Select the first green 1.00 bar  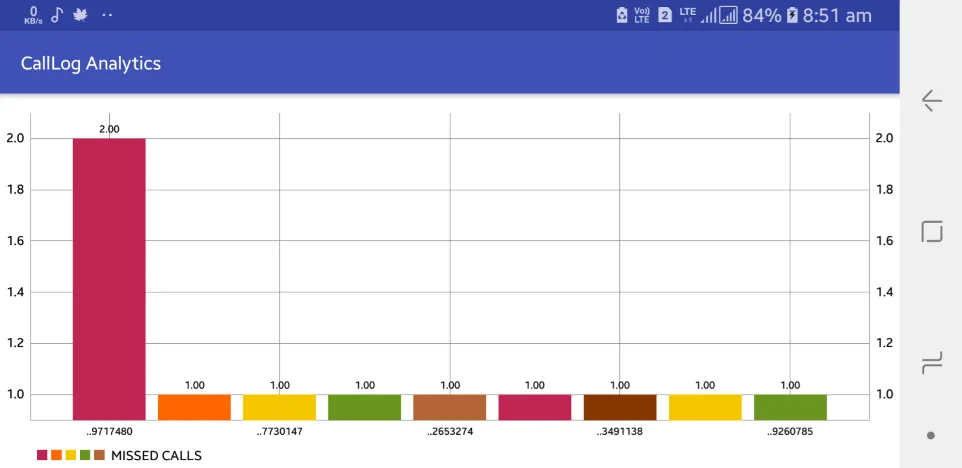click(x=364, y=407)
